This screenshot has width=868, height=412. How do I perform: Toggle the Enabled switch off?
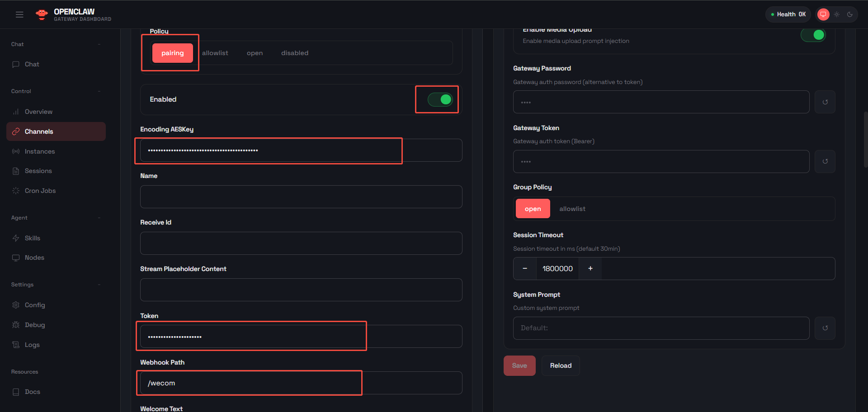coord(440,99)
